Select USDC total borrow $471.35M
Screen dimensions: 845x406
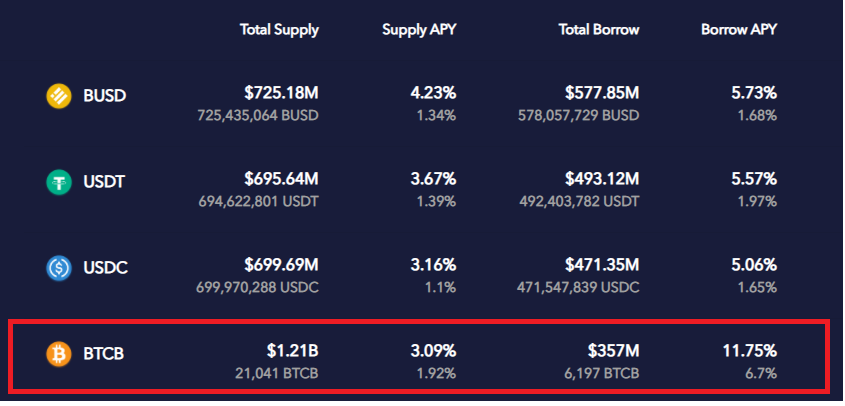tap(602, 265)
